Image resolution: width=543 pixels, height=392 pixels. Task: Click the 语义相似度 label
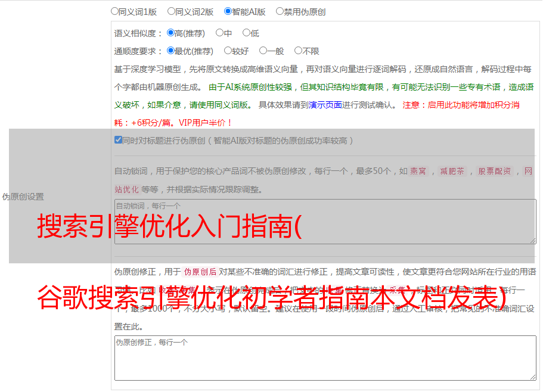tap(138, 33)
